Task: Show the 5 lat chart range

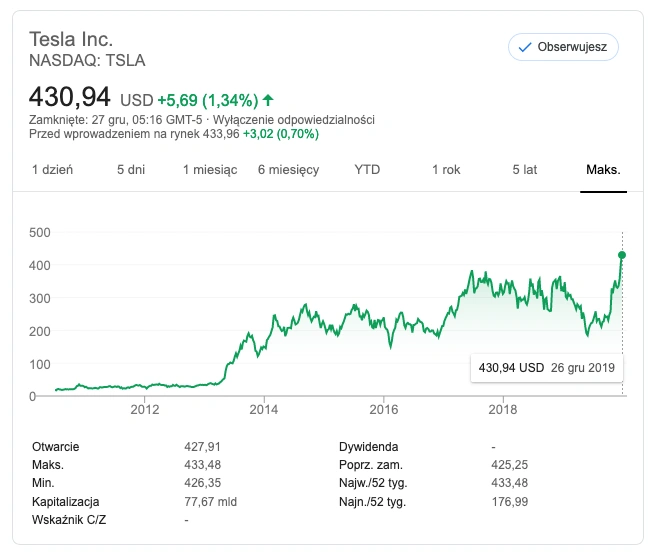Action: pos(525,169)
